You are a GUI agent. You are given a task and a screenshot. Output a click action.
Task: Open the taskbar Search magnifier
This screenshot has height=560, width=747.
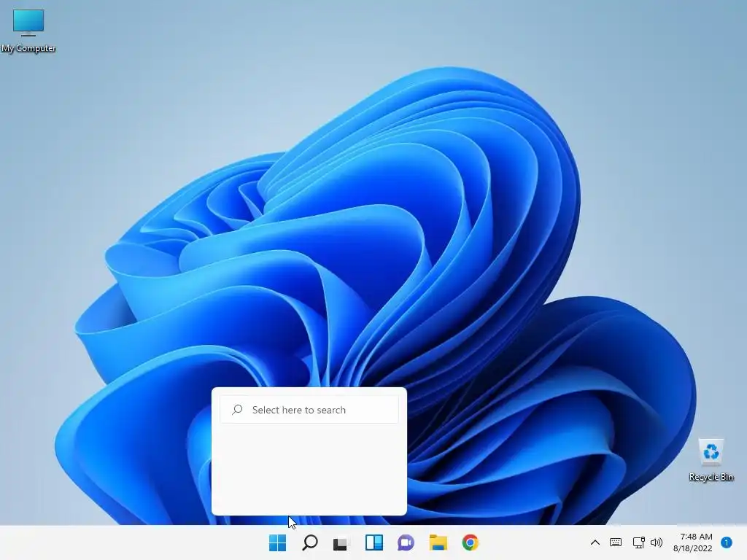[309, 542]
